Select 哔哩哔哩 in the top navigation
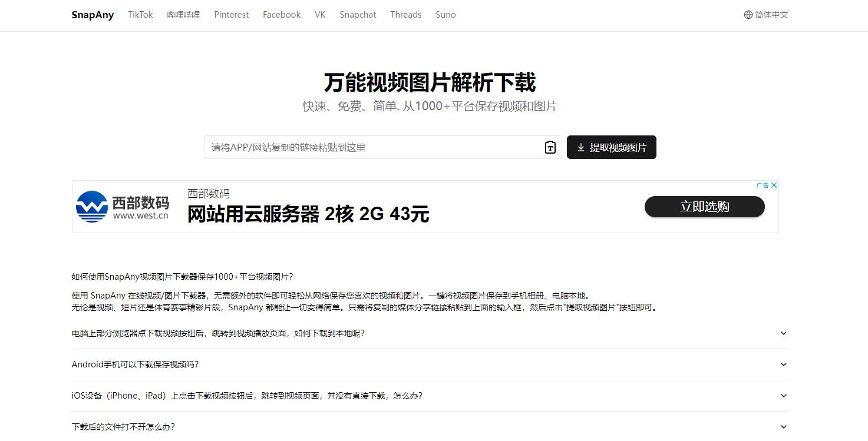The height and width of the screenshot is (441, 868). click(x=183, y=15)
